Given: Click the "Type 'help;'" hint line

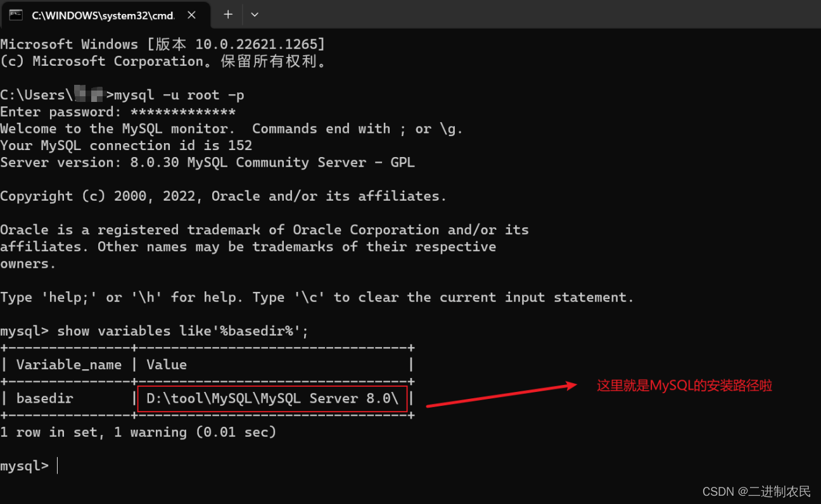Looking at the screenshot, I should [317, 298].
